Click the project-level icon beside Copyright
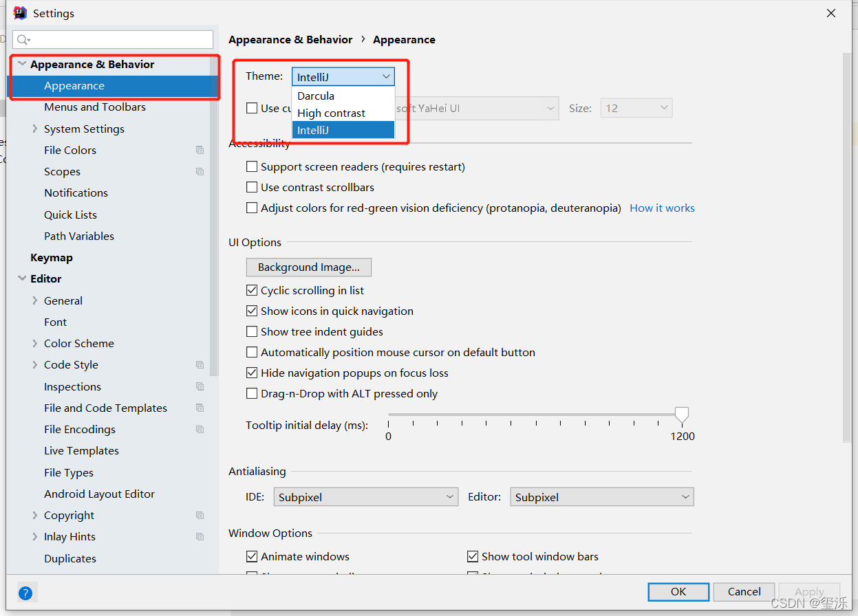 click(200, 515)
